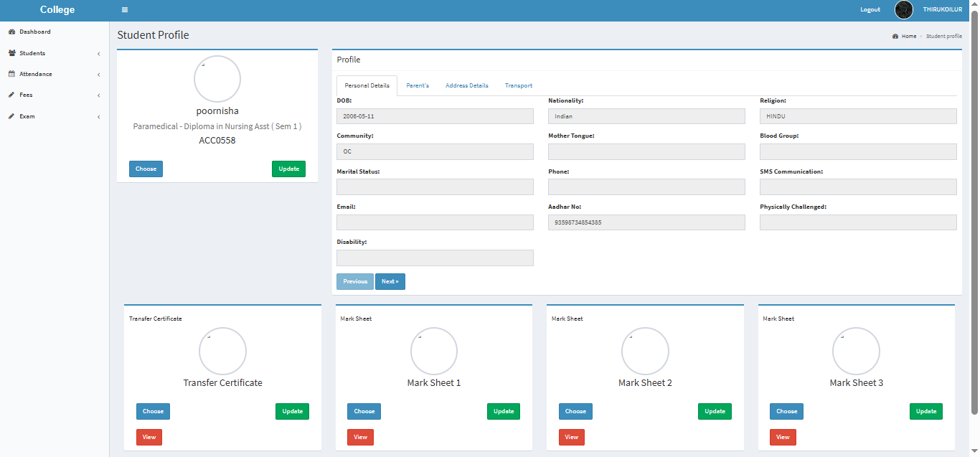Image resolution: width=980 pixels, height=457 pixels.
Task: Toggle the hamburger sidebar menu icon
Action: pyautogui.click(x=125, y=10)
